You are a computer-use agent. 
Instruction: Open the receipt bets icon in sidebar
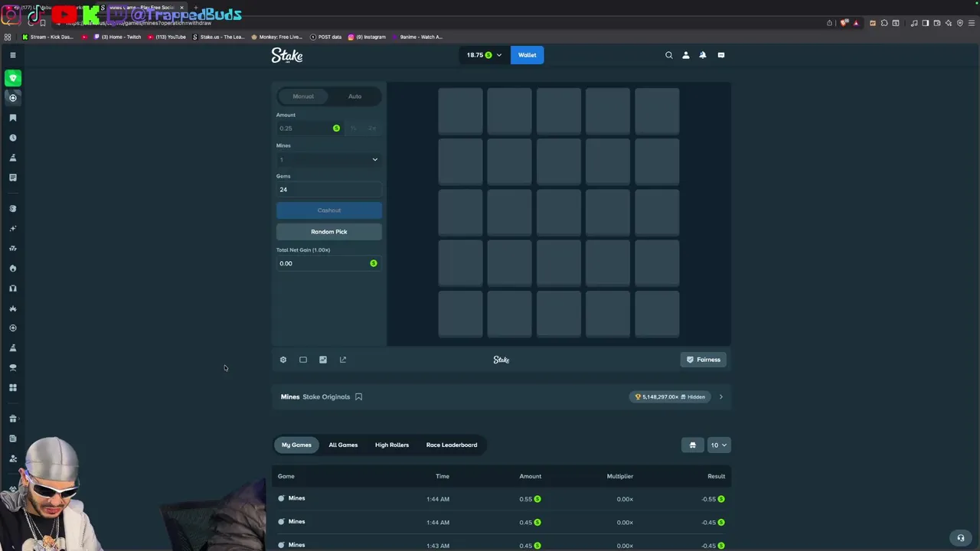(12, 178)
